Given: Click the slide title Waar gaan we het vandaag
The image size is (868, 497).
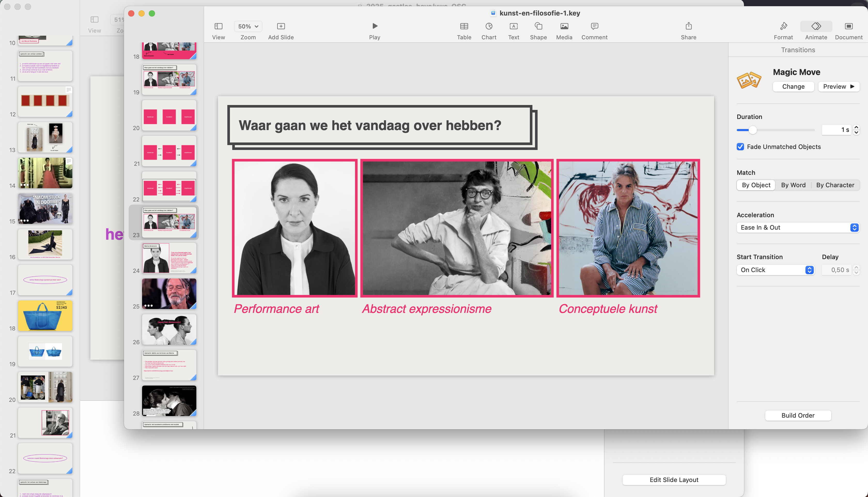Looking at the screenshot, I should [370, 125].
